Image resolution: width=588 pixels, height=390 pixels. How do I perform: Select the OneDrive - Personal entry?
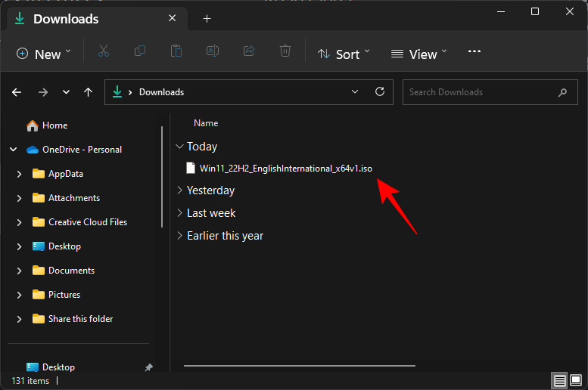click(x=74, y=150)
